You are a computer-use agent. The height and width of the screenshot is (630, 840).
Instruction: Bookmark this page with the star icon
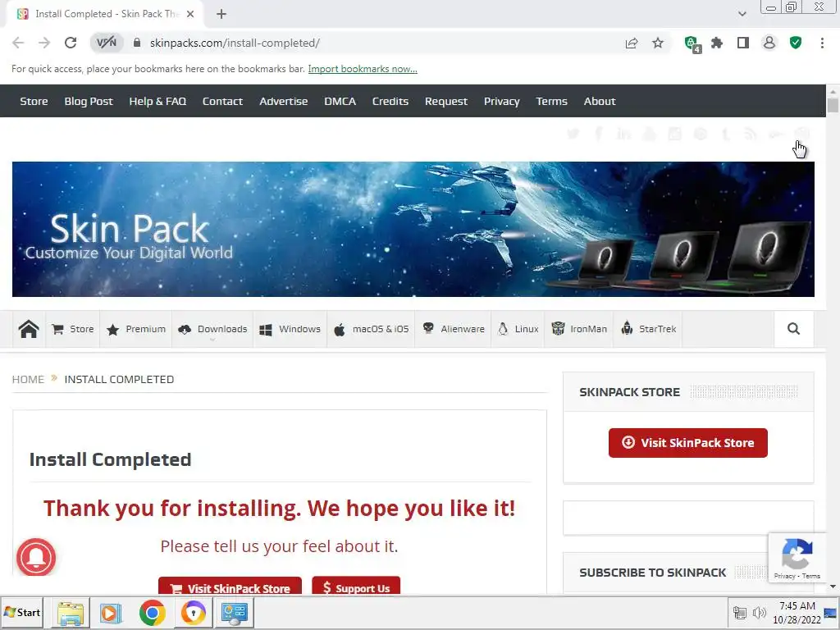658,43
